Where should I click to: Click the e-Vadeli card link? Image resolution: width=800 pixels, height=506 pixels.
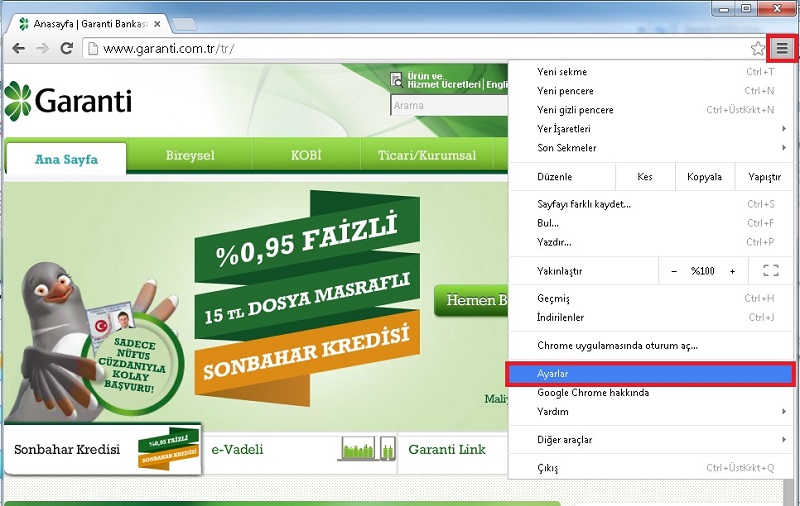[237, 449]
